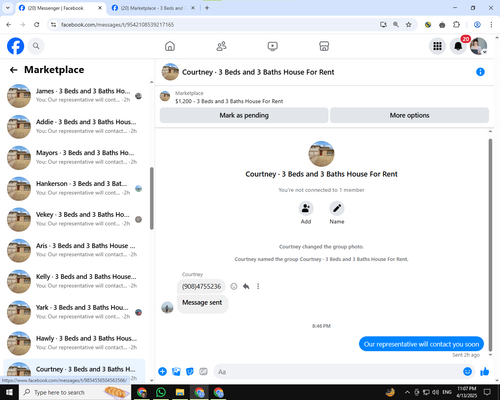Open Kelly - 3 Beds and 3 Baths conversation
This screenshot has width=500, height=400.
74,281
